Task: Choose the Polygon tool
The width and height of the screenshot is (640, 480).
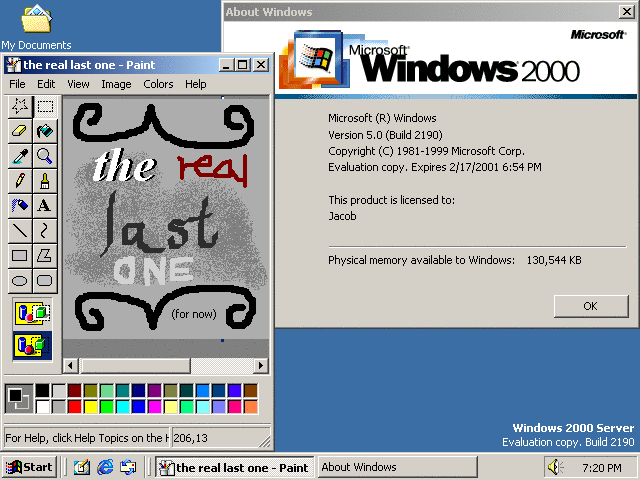Action: point(45,256)
